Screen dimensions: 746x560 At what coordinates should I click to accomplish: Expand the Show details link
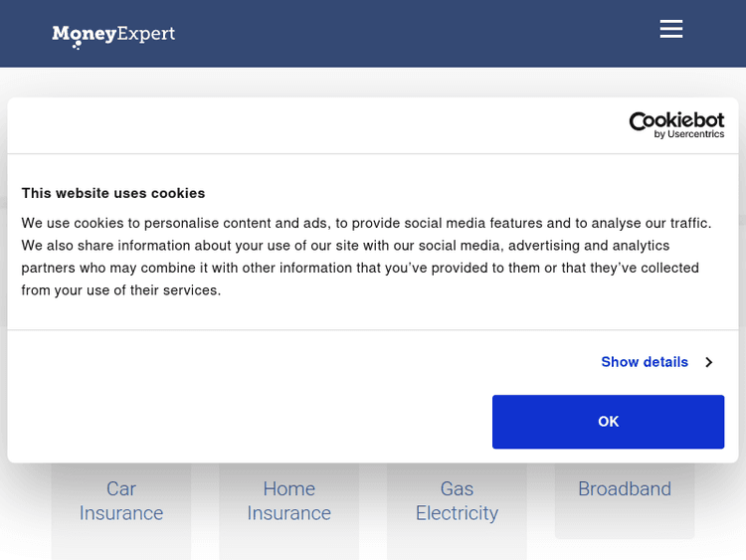tap(645, 362)
